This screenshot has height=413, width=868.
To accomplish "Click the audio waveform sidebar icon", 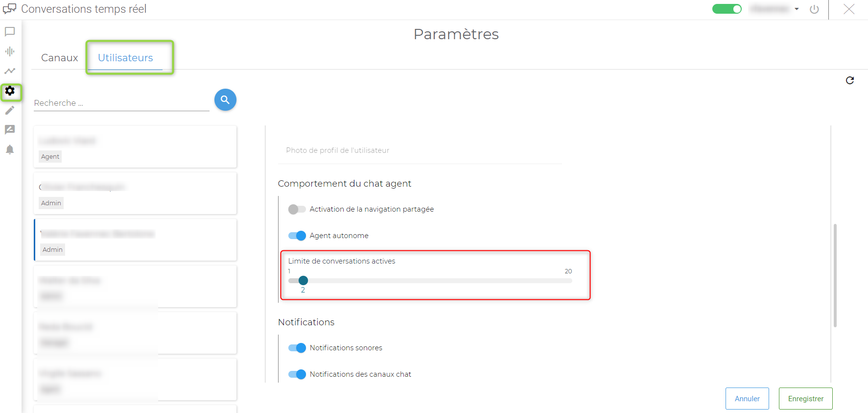I will point(10,51).
